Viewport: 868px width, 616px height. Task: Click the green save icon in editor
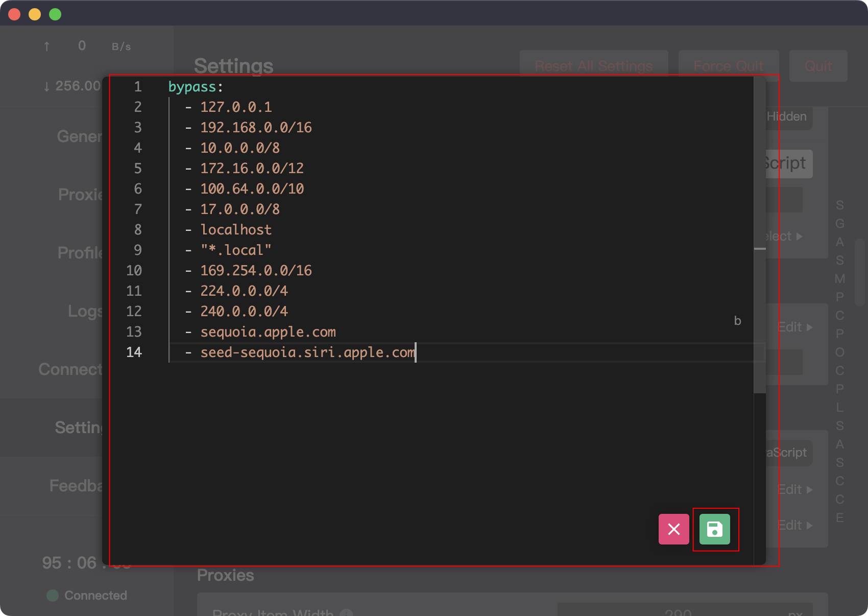coord(714,529)
